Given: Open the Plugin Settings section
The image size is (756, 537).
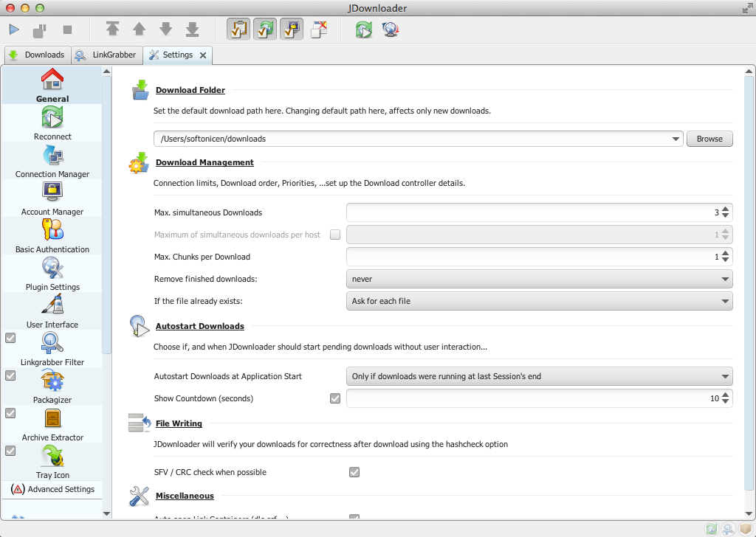Looking at the screenshot, I should [x=52, y=274].
